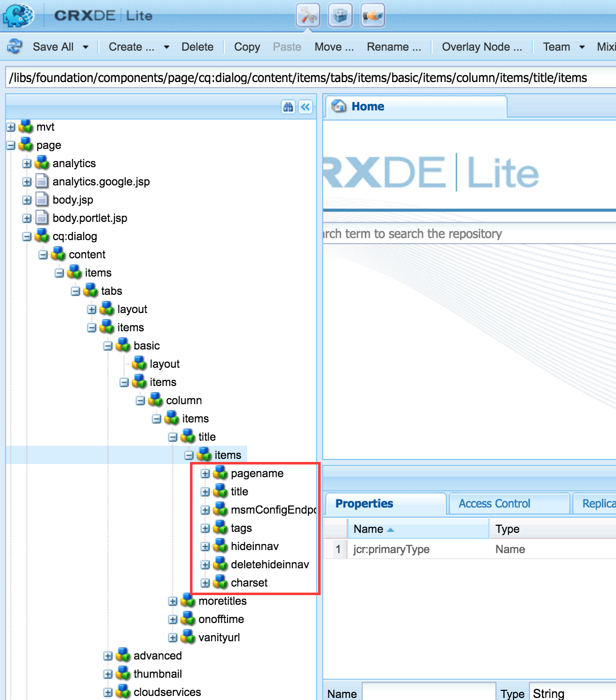Screen dimensions: 616x700
Task: Switch to the Replication tab
Action: click(595, 503)
